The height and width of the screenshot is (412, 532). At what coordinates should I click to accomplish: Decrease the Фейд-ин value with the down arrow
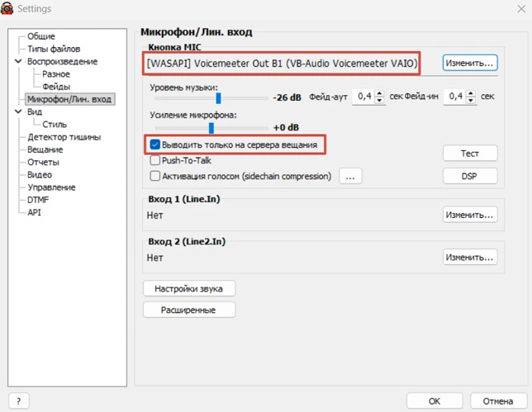point(471,101)
